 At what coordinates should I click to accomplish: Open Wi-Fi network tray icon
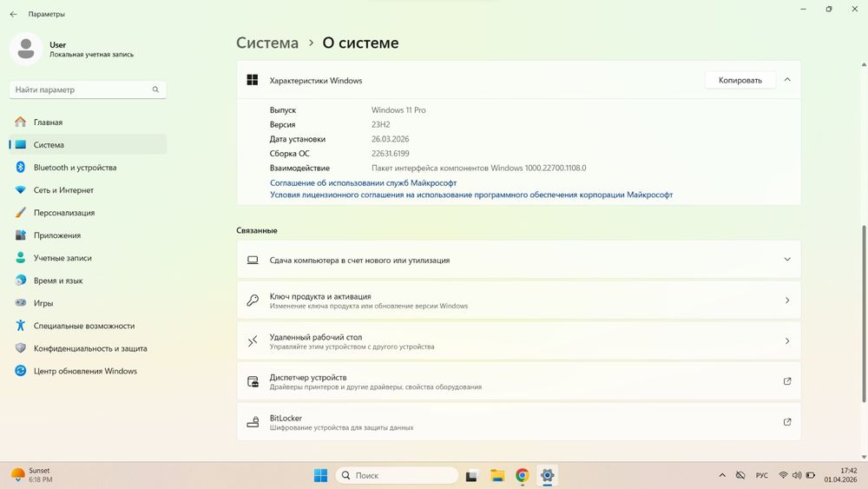[783, 475]
